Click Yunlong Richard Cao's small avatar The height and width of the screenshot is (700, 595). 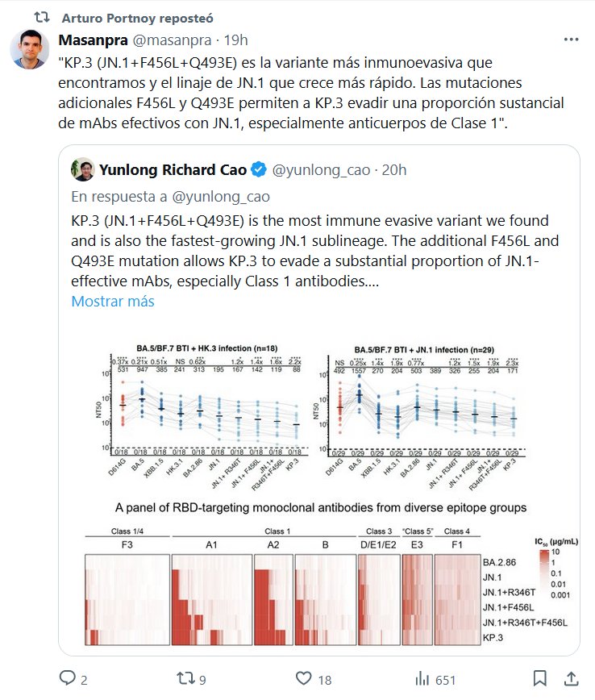click(x=81, y=169)
